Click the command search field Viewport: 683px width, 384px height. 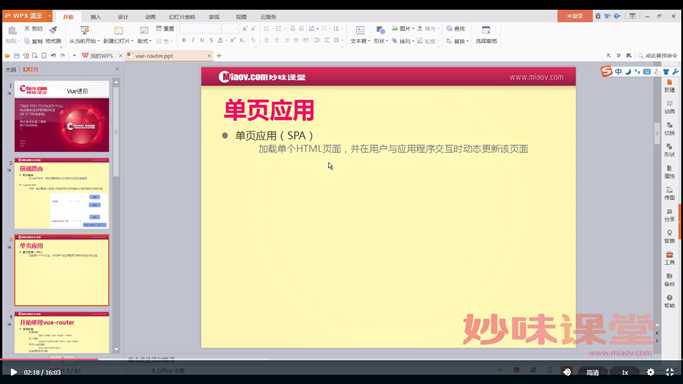[658, 56]
